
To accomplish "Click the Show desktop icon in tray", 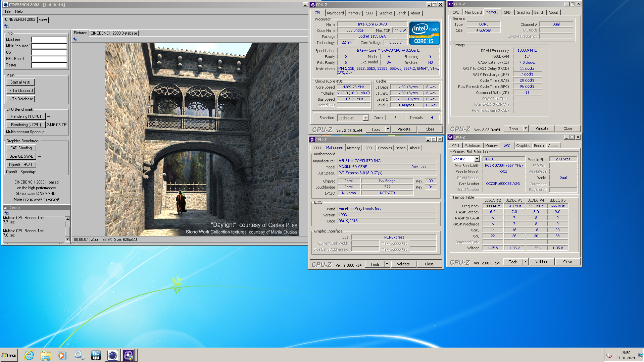I will click(x=640, y=355).
